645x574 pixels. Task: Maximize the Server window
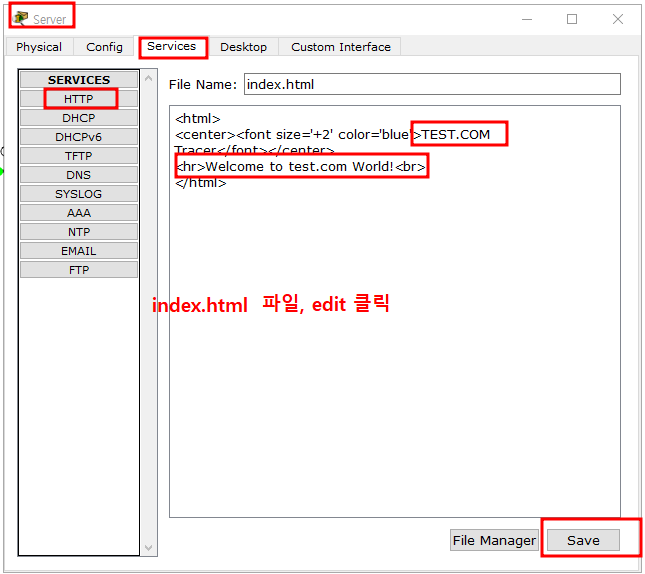click(572, 19)
